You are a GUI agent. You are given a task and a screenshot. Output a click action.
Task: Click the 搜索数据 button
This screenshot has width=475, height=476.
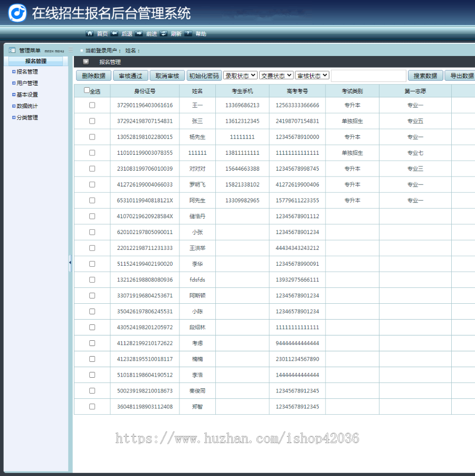pos(425,76)
